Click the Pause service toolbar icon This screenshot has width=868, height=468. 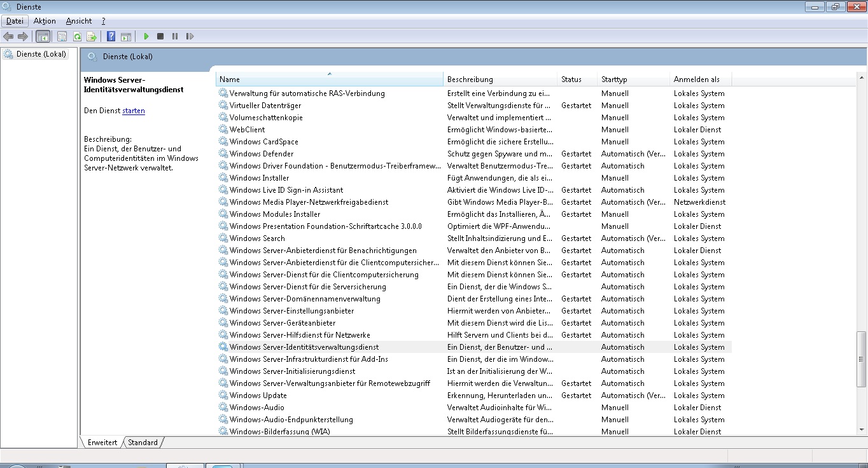(175, 36)
